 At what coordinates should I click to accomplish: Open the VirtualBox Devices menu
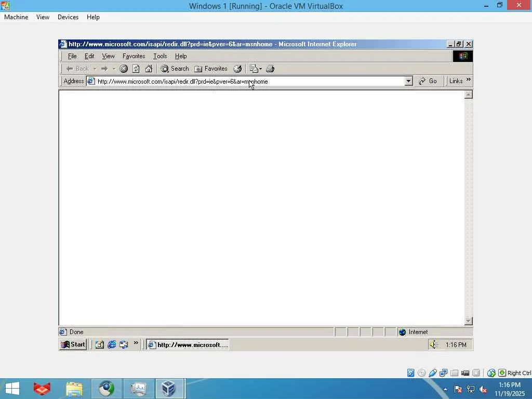68,17
